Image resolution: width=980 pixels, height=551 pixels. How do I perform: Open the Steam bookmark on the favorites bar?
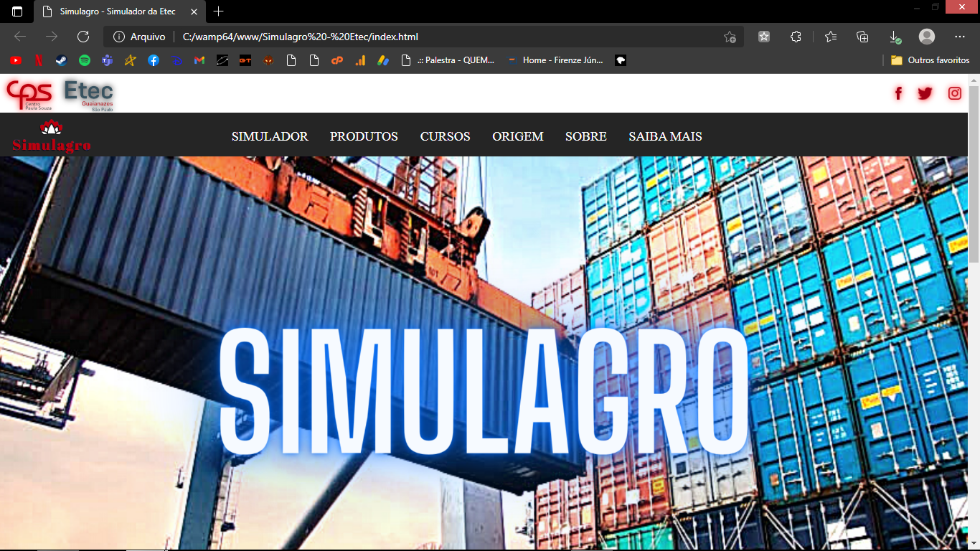pos(61,60)
